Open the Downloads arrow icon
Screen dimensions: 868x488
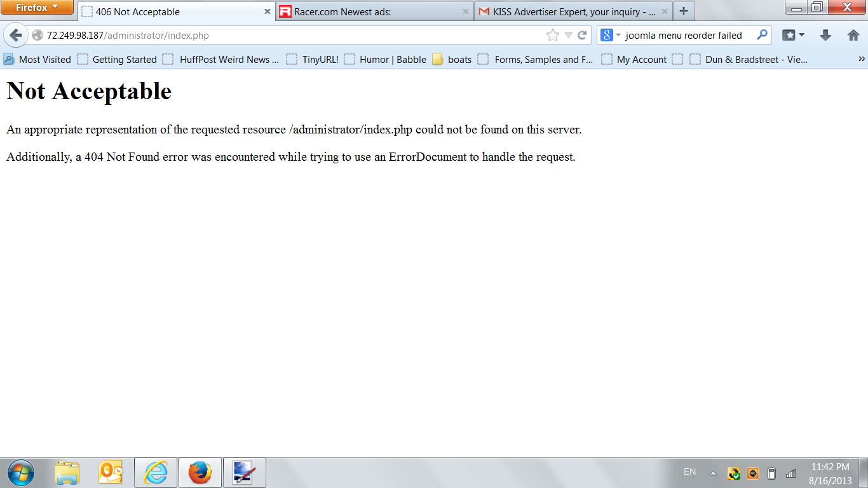(x=825, y=36)
